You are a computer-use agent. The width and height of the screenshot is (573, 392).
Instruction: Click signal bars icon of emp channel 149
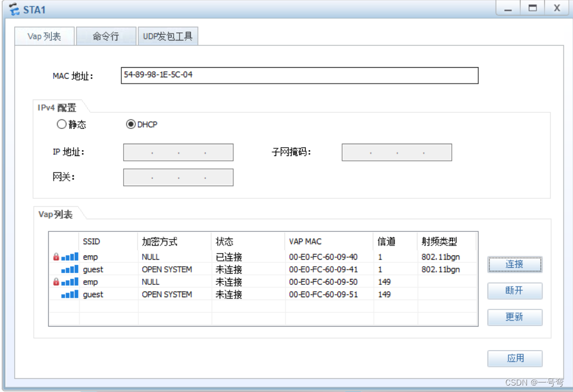click(69, 282)
